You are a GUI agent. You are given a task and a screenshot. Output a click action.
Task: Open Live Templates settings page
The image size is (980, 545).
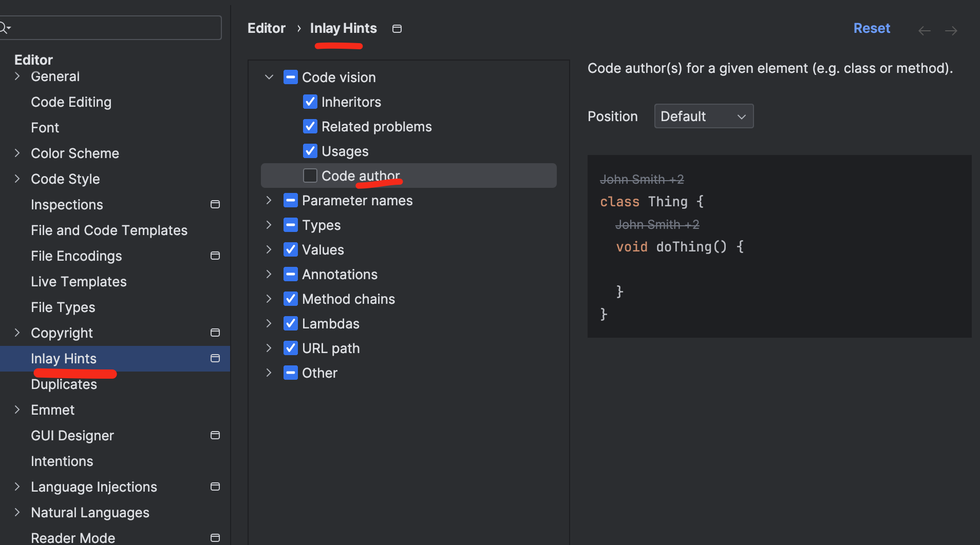(79, 282)
